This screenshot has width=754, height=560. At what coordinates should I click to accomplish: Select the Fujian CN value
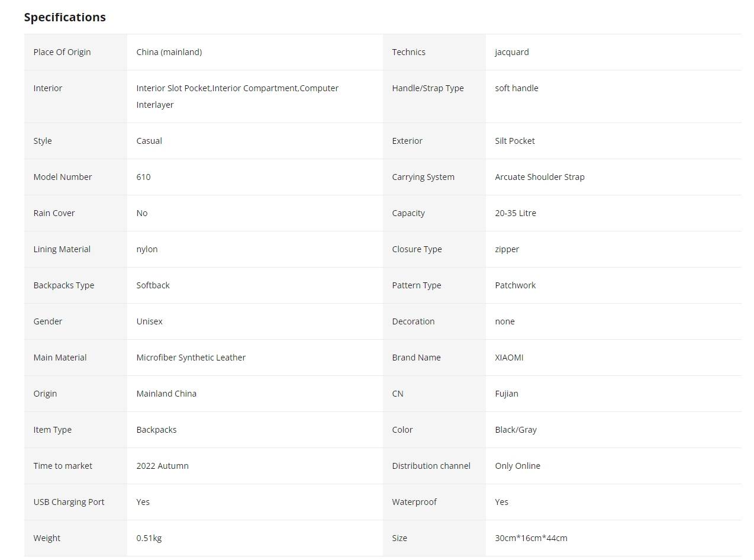click(507, 394)
